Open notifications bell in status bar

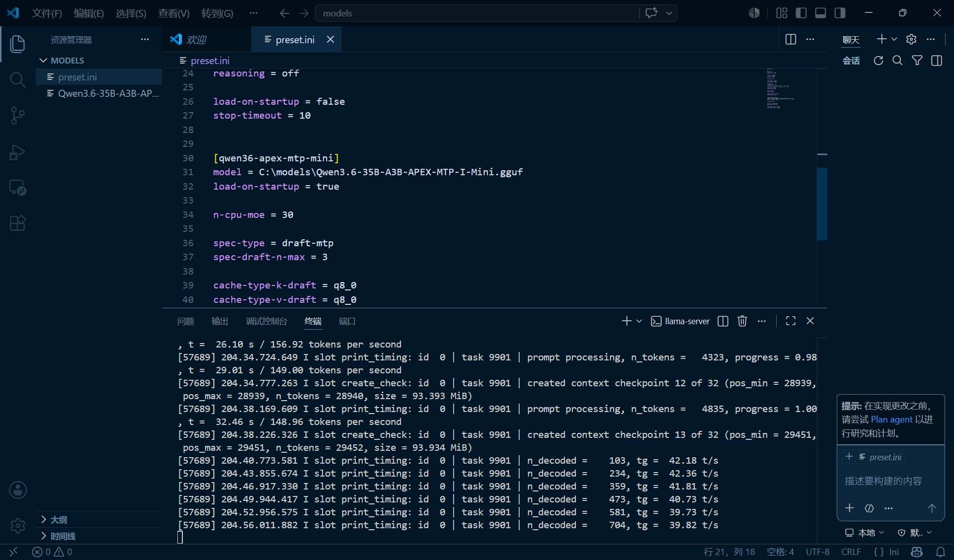pyautogui.click(x=941, y=552)
